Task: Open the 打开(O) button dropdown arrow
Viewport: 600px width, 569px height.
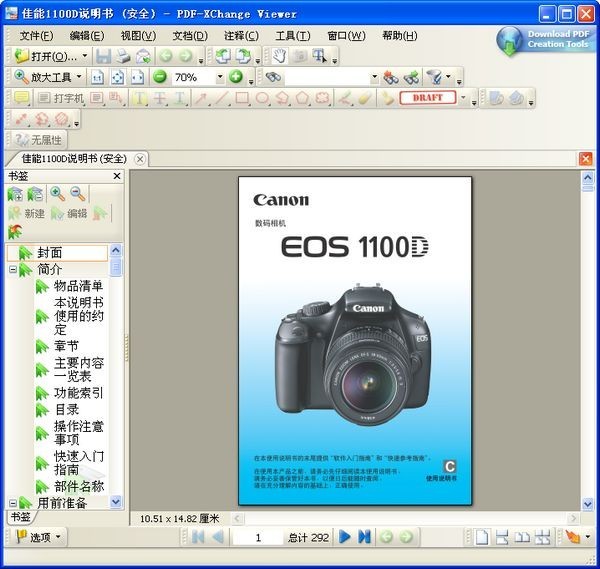Action: pos(85,56)
